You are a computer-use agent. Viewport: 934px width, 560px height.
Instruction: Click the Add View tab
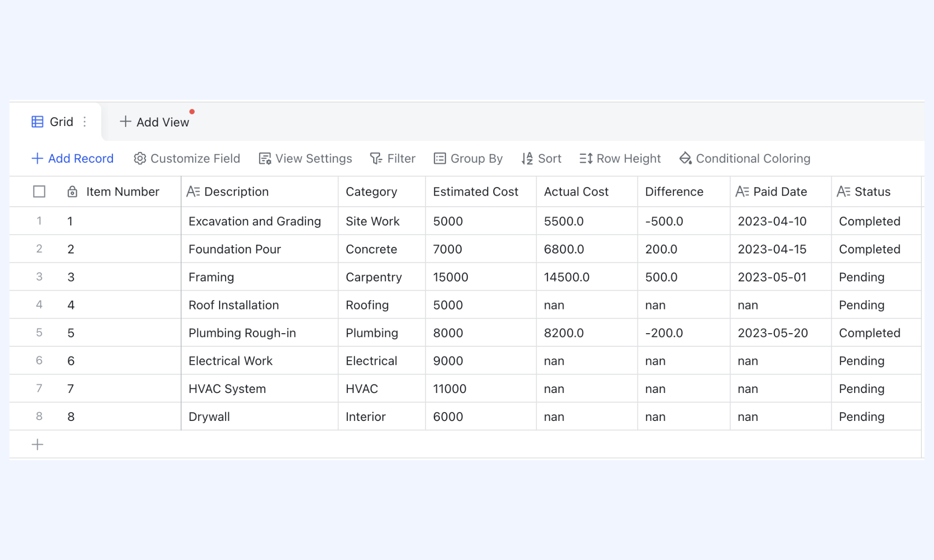pos(155,122)
